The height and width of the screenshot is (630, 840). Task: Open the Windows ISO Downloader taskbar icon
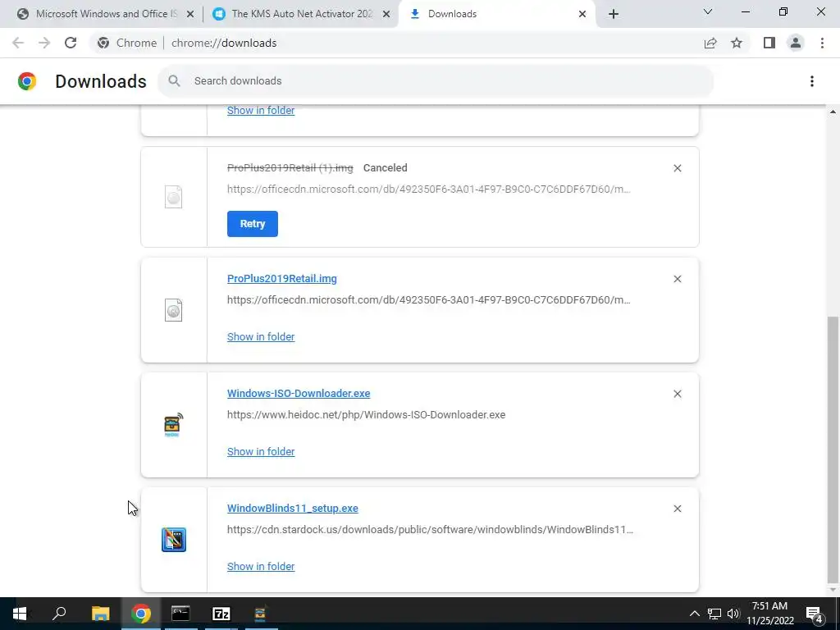[x=260, y=614]
